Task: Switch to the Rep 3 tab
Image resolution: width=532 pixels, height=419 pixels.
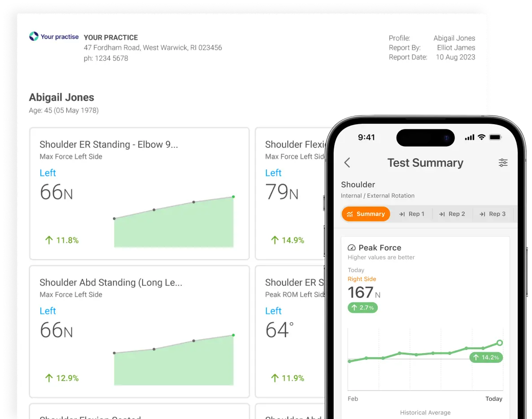Action: (492, 214)
